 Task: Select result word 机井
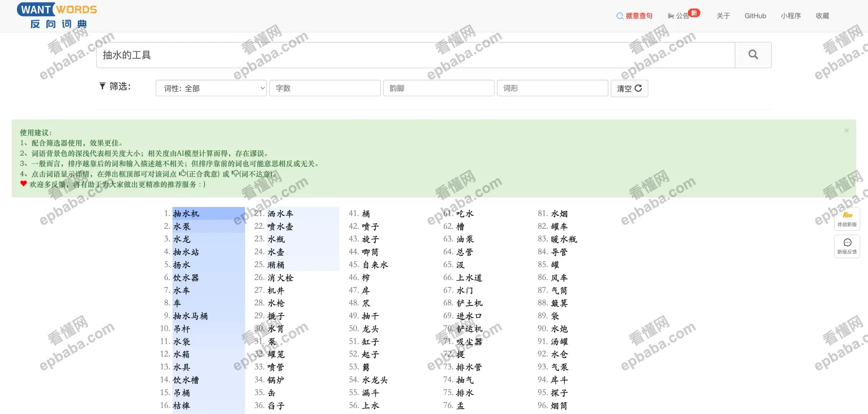(277, 291)
